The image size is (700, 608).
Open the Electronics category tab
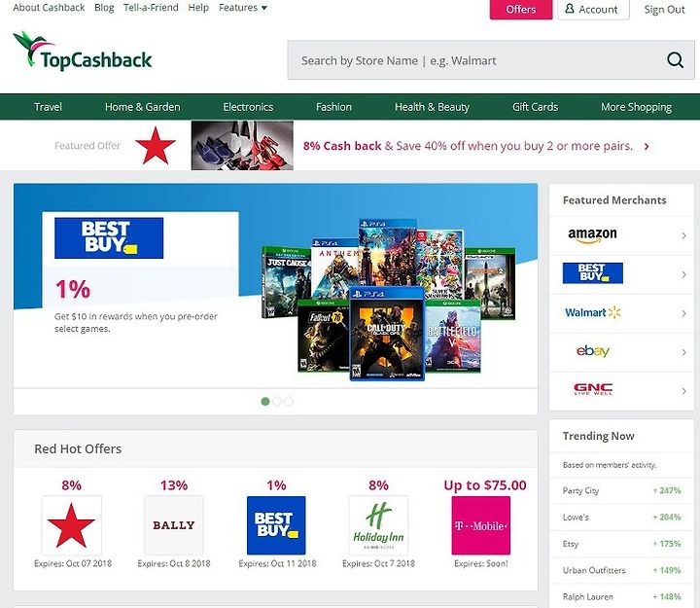pyautogui.click(x=248, y=107)
